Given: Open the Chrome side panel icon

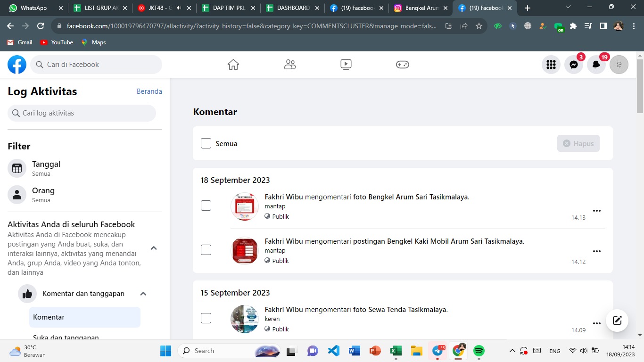Looking at the screenshot, I should pyautogui.click(x=603, y=26).
